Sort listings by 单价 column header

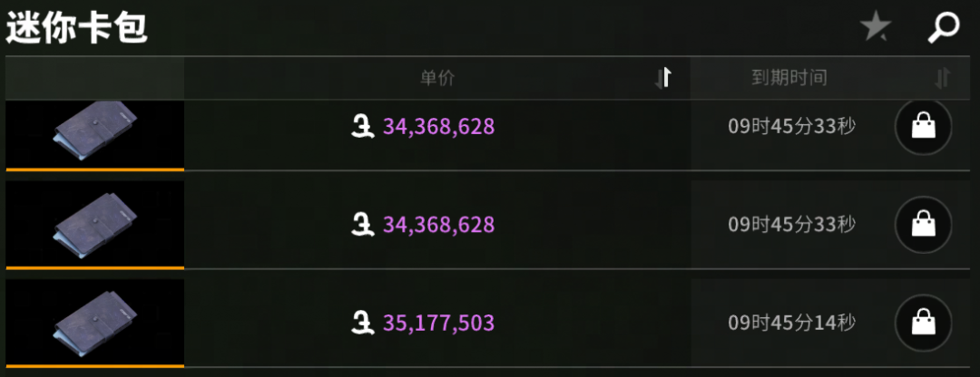click(437, 78)
